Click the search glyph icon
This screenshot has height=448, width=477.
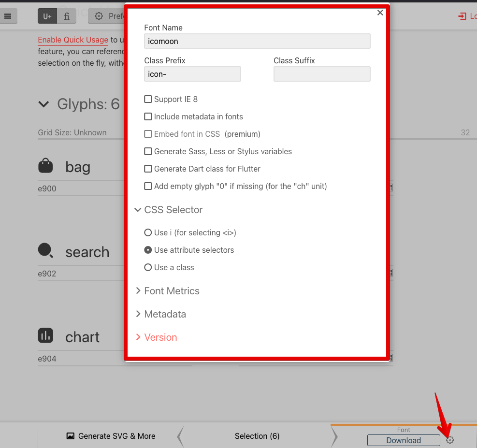pyautogui.click(x=45, y=251)
